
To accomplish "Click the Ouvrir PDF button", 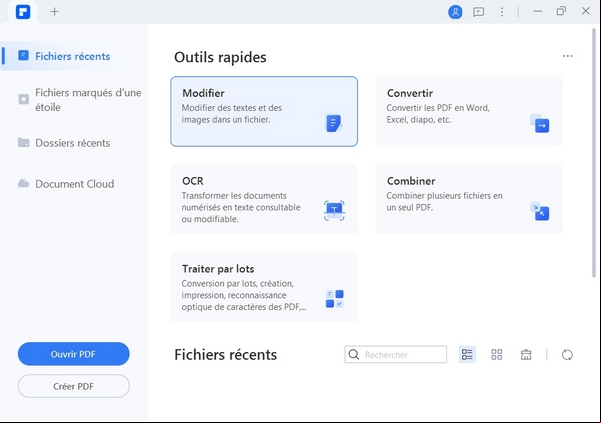I will 74,354.
